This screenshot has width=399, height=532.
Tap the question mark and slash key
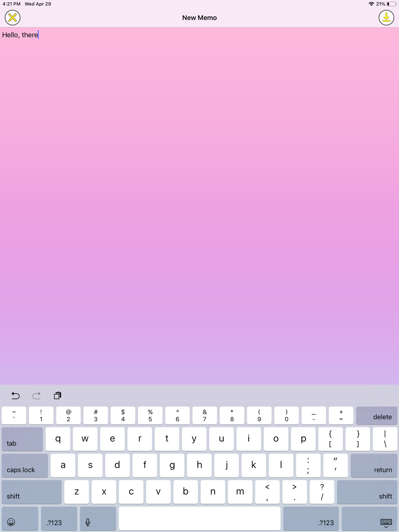[x=322, y=492]
